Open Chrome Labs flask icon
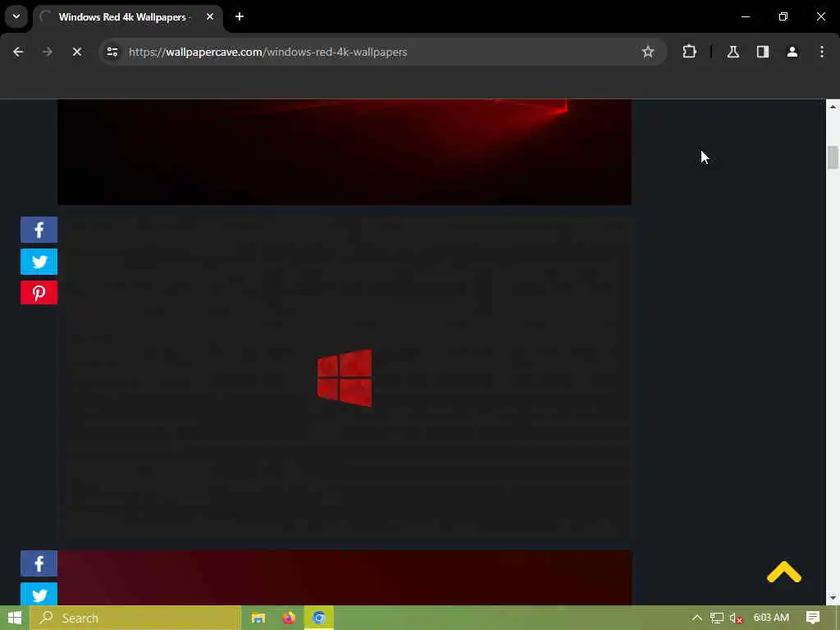The height and width of the screenshot is (630, 840). [x=733, y=52]
